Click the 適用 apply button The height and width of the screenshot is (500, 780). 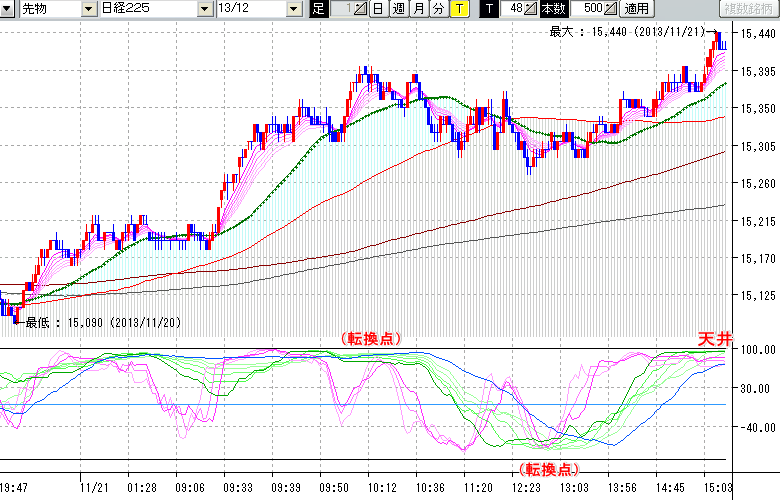coord(636,9)
